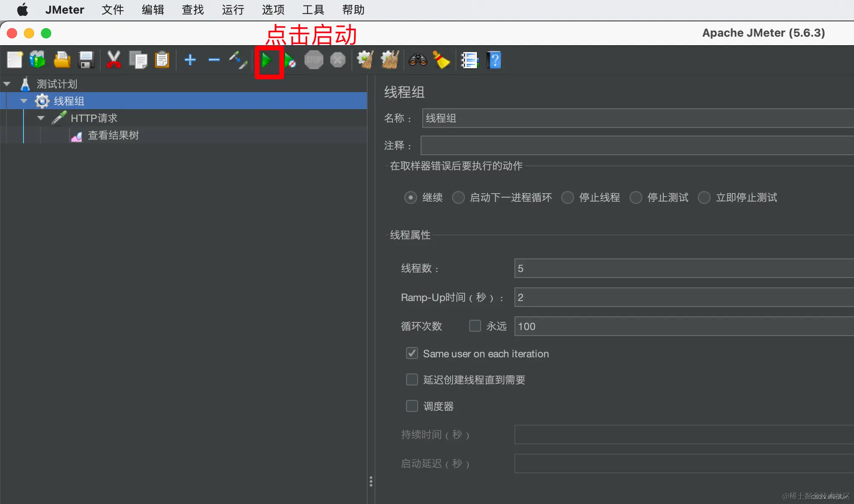Click the Copy icon in toolbar
Image resolution: width=854 pixels, height=504 pixels.
[138, 60]
